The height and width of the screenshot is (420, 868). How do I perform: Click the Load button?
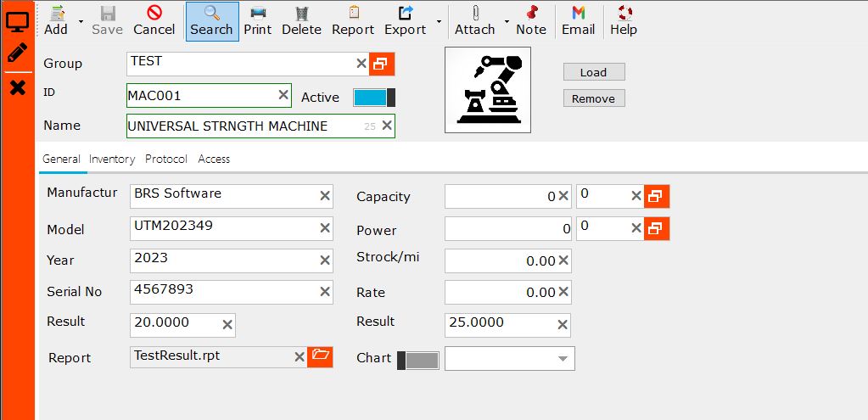[594, 72]
